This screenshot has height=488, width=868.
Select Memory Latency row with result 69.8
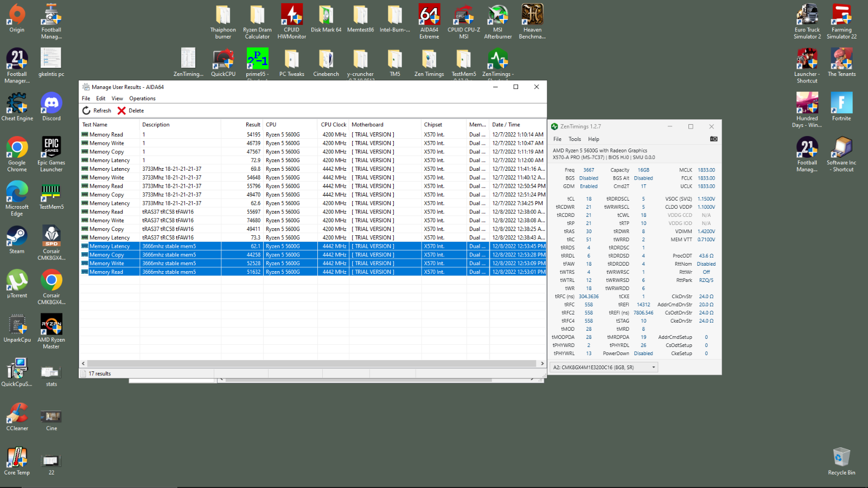pos(313,169)
